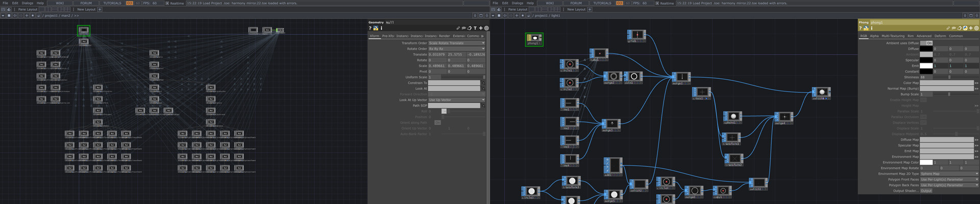Click Emit color swatch in Phong panel
980x204 pixels.
tap(926, 66)
